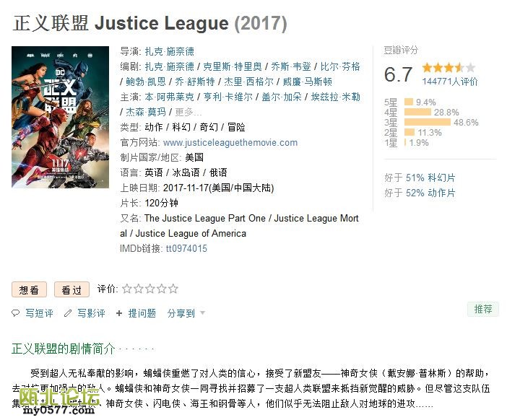
Task: Open IMDb link tt0974015
Action: pos(186,248)
